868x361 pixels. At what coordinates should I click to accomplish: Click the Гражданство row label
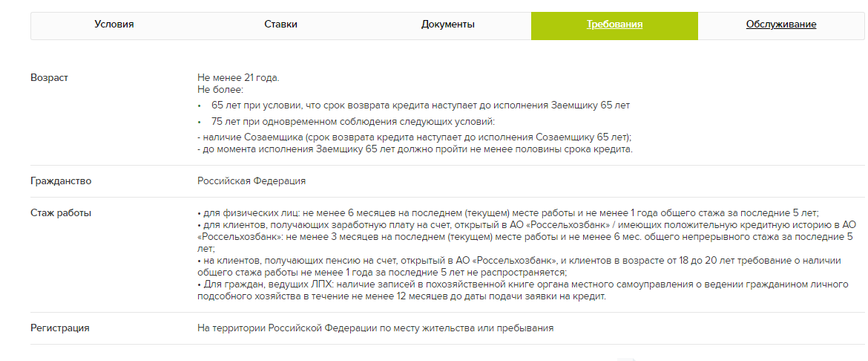coord(61,181)
